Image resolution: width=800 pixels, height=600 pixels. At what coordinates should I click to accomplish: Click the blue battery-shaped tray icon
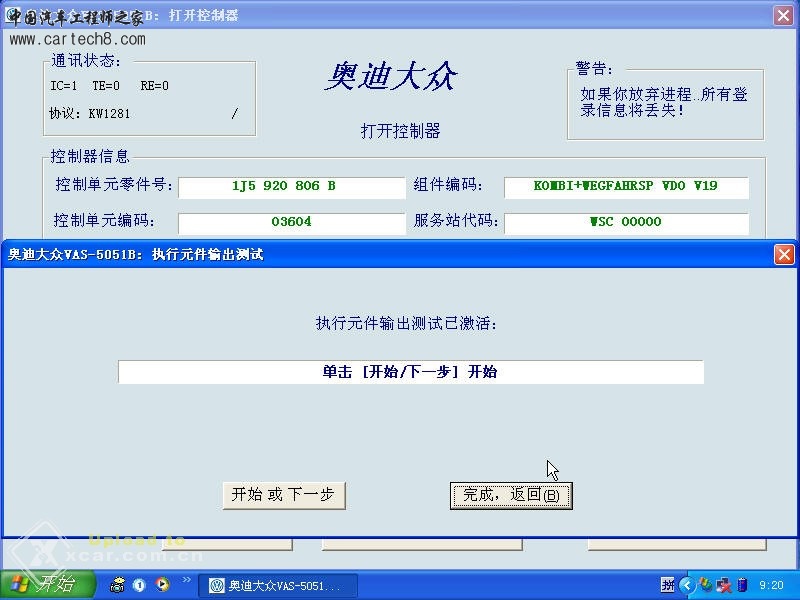point(742,585)
